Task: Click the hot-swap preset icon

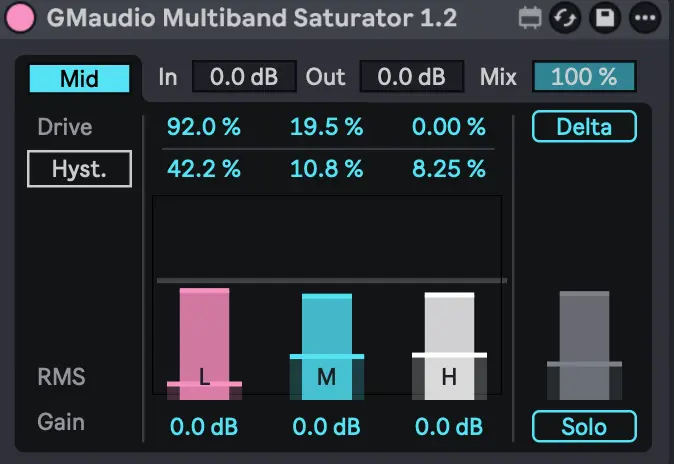Action: tap(565, 18)
